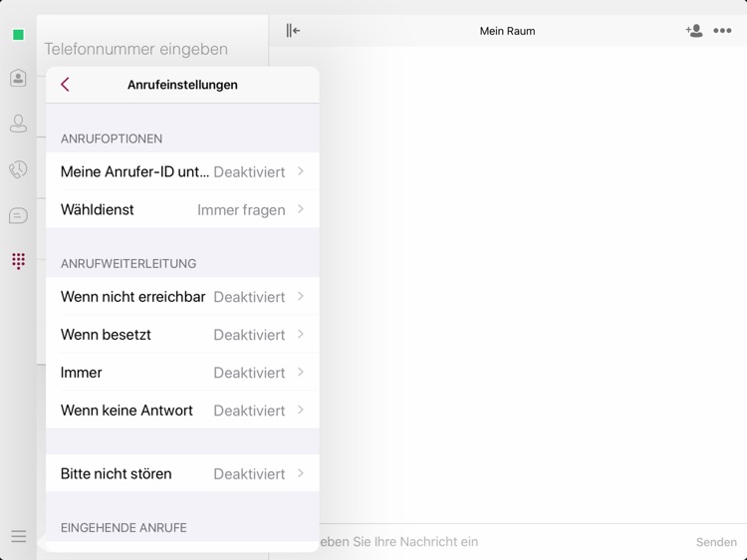Click the Anrufeinstellungen panel title

pos(182,85)
